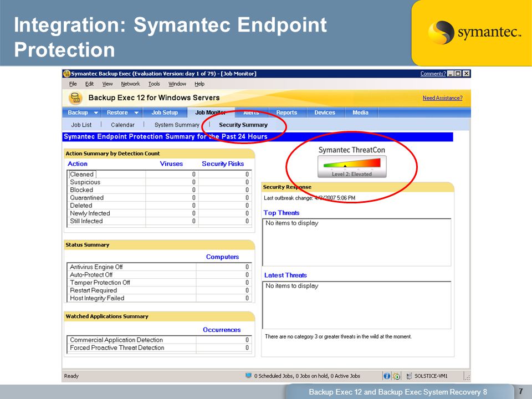This screenshot has width=532, height=399.
Task: Select the Job Monitor tab
Action: pyautogui.click(x=211, y=112)
